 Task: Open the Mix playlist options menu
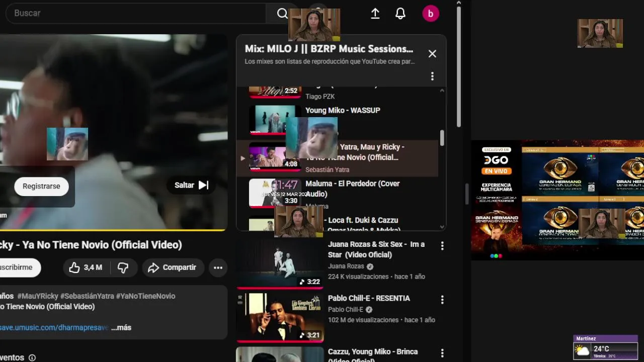432,76
